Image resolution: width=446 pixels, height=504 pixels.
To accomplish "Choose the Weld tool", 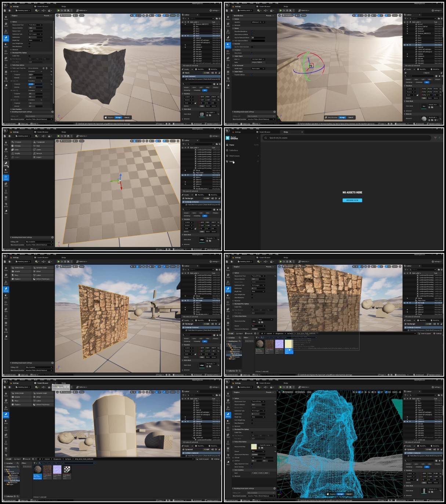I will click(x=43, y=146).
